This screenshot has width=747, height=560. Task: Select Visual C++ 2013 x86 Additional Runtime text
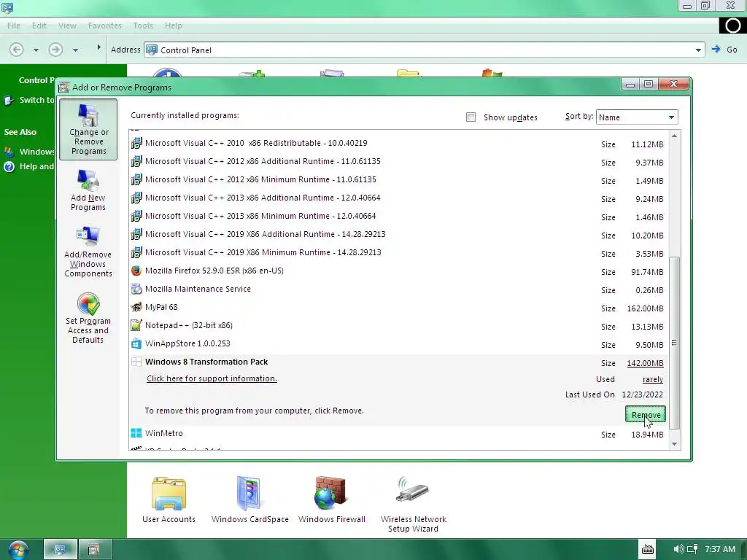(263, 198)
